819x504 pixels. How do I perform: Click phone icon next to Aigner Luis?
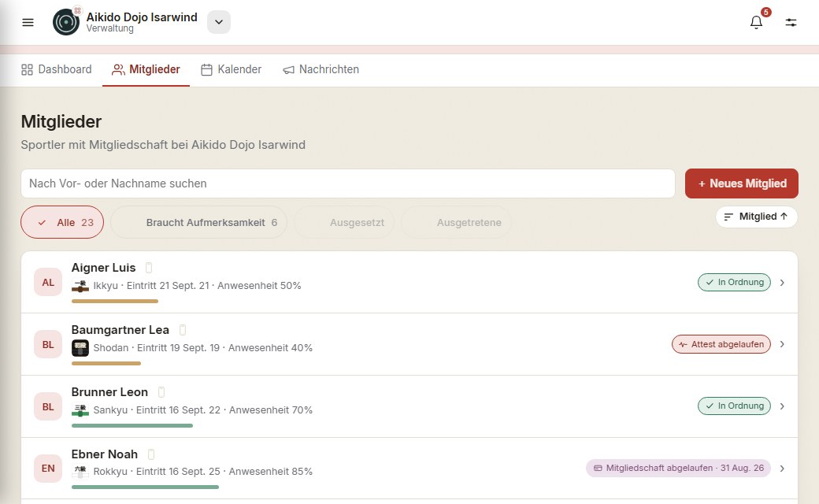point(149,268)
